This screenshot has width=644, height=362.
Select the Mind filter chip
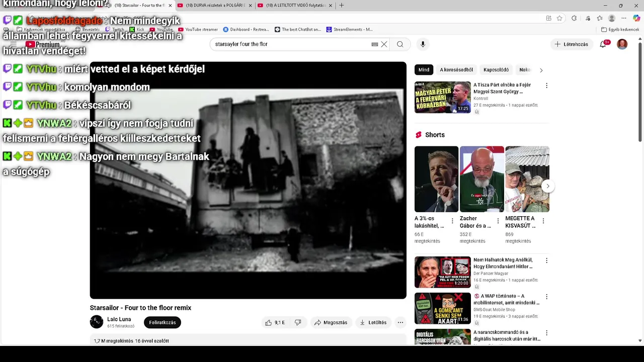tap(424, 70)
